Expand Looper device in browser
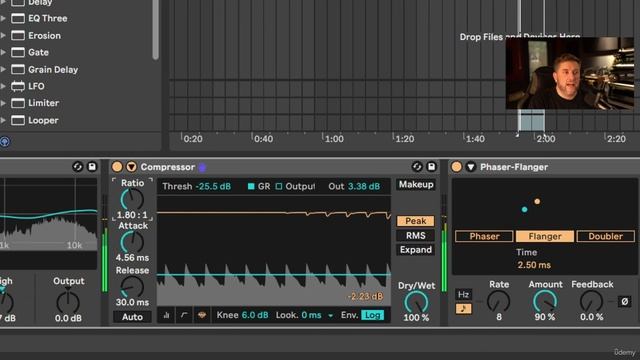This screenshot has width=640, height=360. pyautogui.click(x=3, y=120)
